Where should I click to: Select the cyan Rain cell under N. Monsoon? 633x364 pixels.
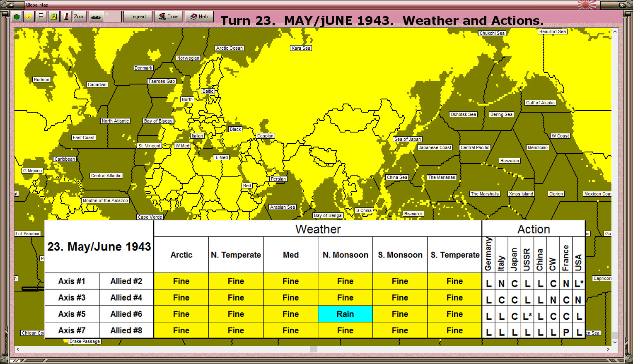pos(345,314)
